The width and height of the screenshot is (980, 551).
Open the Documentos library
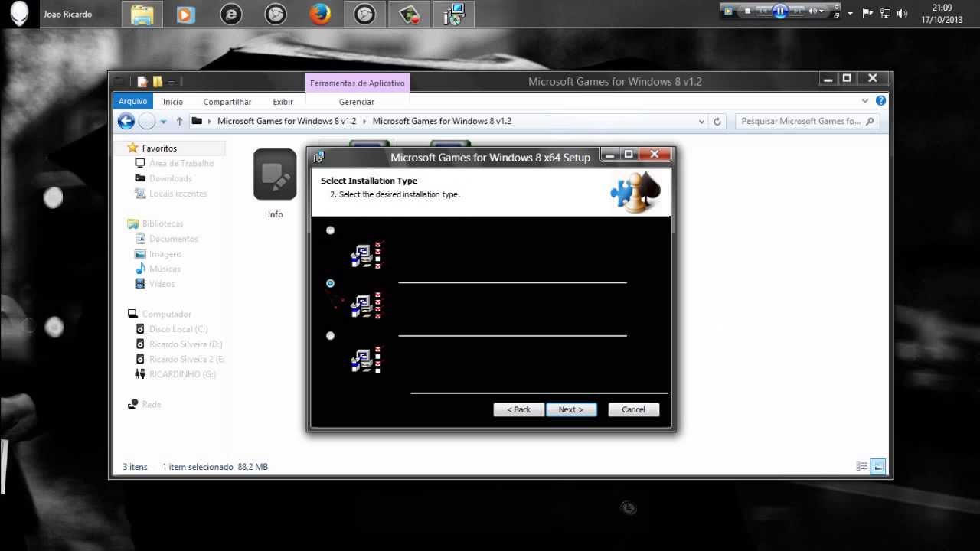(x=173, y=239)
